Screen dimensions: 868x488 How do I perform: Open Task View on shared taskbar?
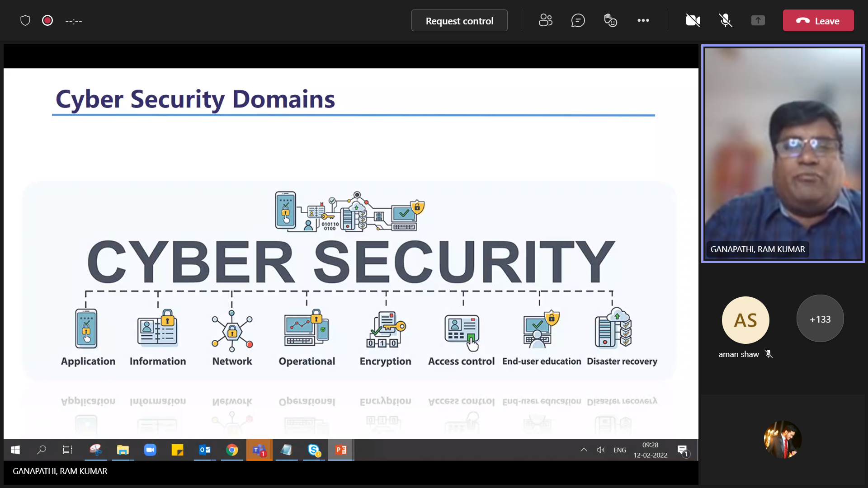pos(68,450)
